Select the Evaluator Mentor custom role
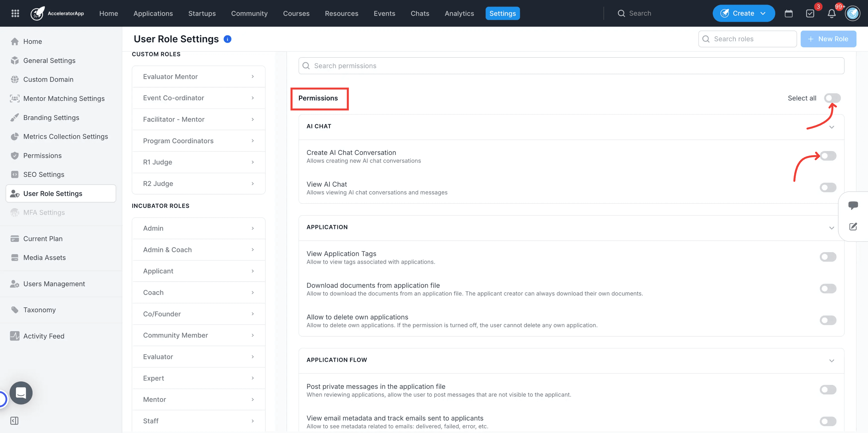Viewport: 868px width, 433px height. pyautogui.click(x=198, y=76)
